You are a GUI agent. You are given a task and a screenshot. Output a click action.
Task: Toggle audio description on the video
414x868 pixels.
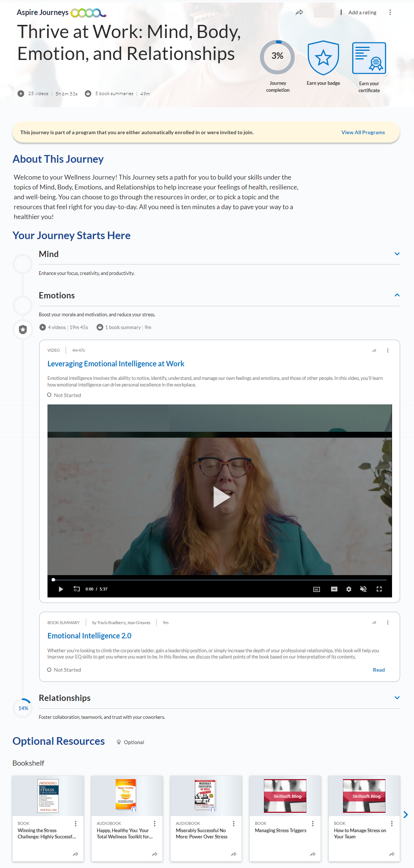click(334, 589)
